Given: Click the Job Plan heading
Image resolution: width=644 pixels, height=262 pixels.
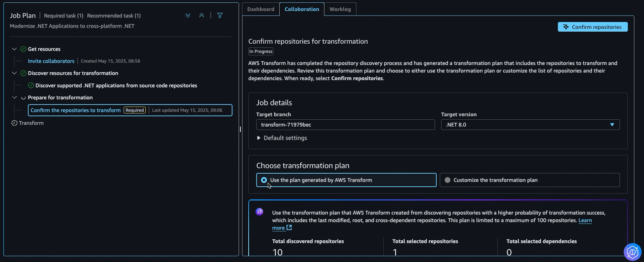Looking at the screenshot, I should click(23, 15).
